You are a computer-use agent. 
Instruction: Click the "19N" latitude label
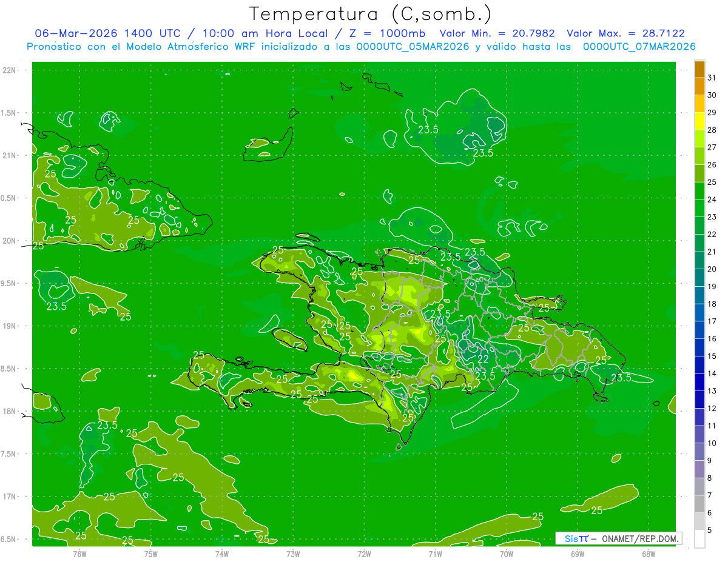click(10, 326)
